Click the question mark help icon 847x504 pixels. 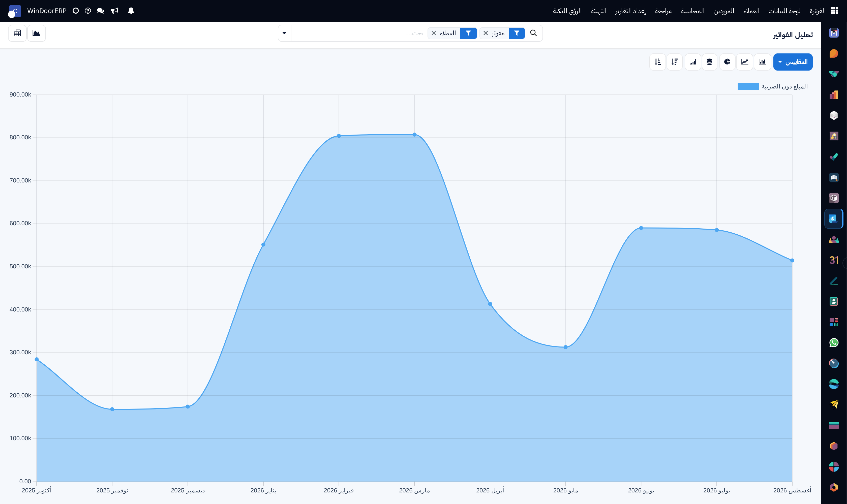coord(88,11)
